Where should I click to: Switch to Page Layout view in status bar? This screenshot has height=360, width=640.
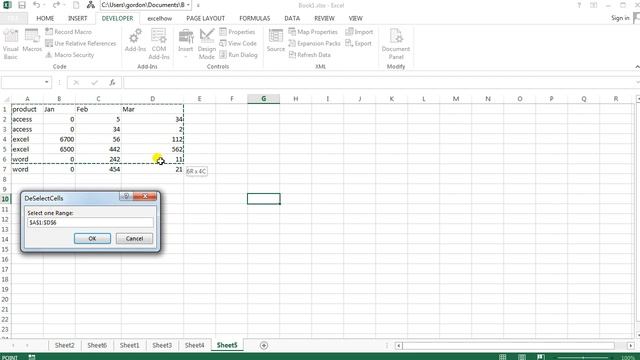tap(522, 357)
